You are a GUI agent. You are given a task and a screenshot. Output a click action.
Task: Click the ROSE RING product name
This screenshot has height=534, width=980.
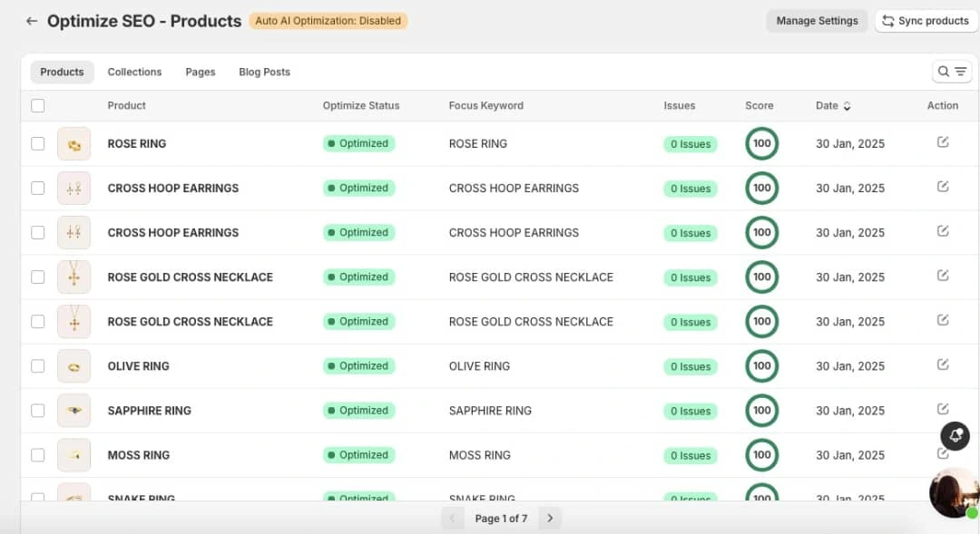[137, 143]
